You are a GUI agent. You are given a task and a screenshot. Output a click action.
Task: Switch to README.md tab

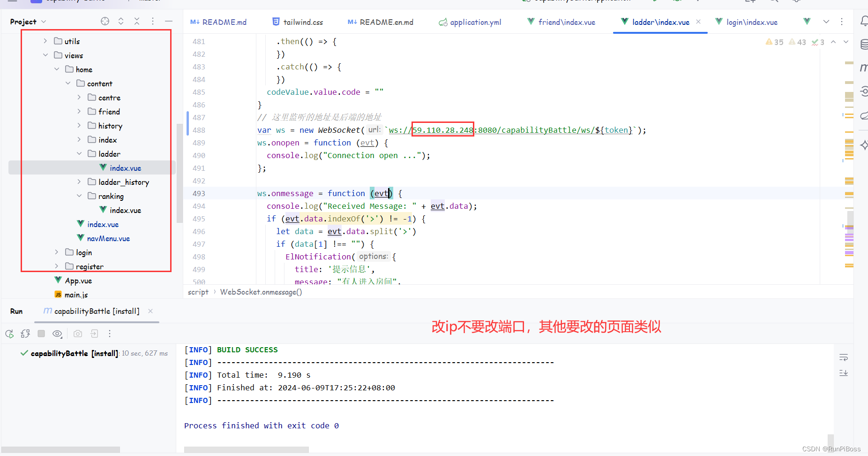218,22
